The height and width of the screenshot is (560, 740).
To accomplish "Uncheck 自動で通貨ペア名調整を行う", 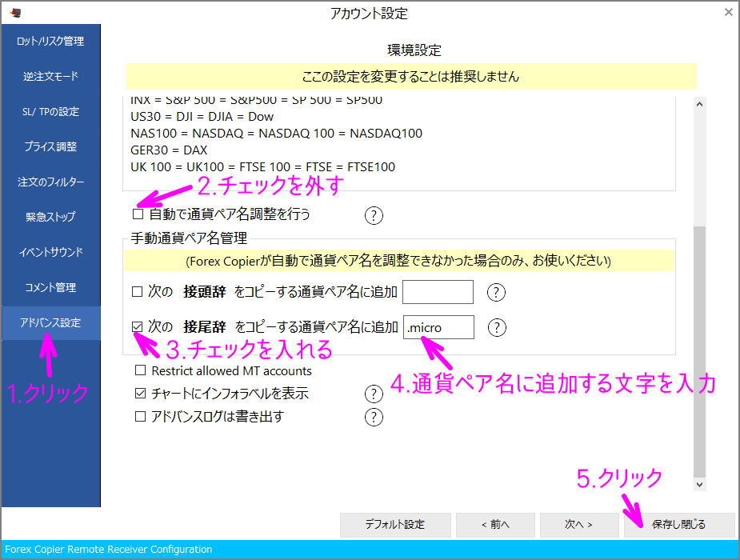I will click(x=138, y=214).
